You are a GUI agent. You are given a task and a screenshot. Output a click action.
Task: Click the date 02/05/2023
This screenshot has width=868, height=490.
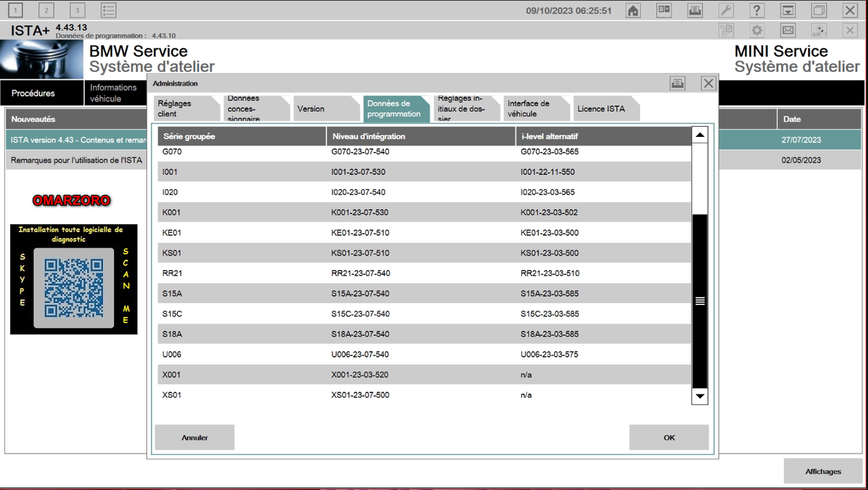(802, 160)
